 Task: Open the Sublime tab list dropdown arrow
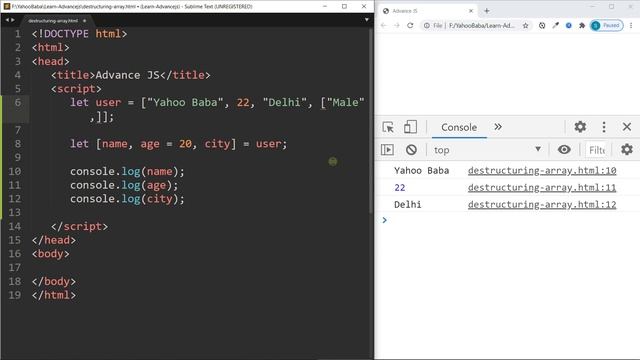[367, 20]
